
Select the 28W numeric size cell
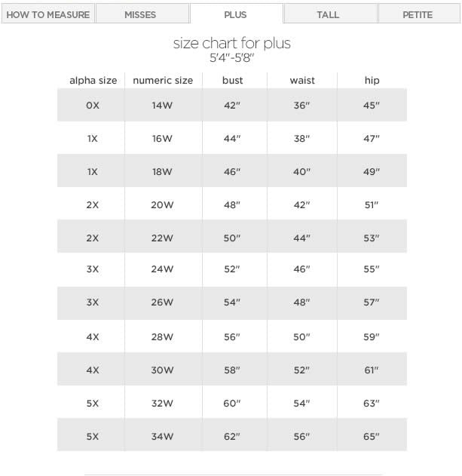163,337
